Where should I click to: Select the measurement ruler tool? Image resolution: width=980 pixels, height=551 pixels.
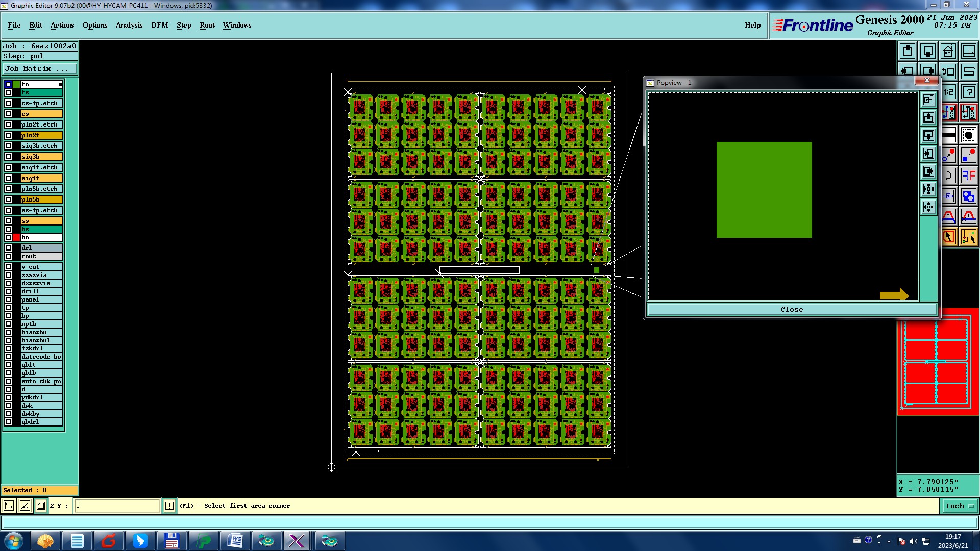point(948,135)
